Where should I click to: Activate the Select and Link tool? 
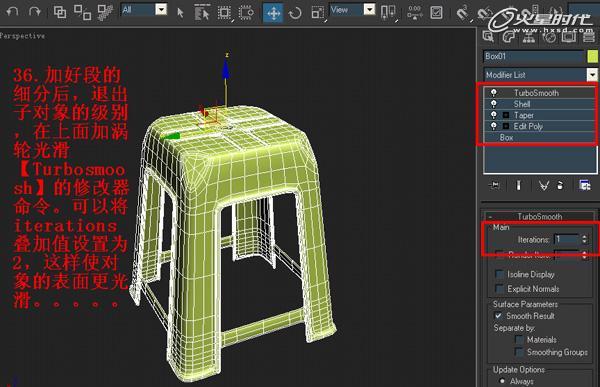[60, 12]
